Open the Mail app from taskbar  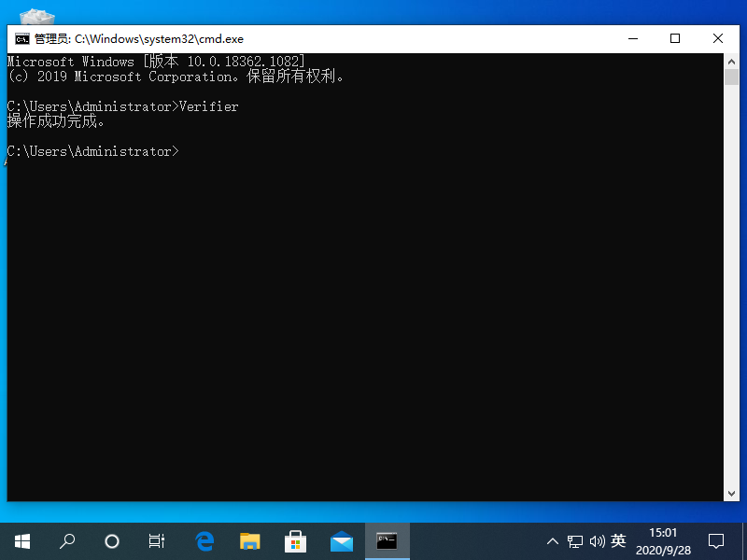(x=341, y=540)
